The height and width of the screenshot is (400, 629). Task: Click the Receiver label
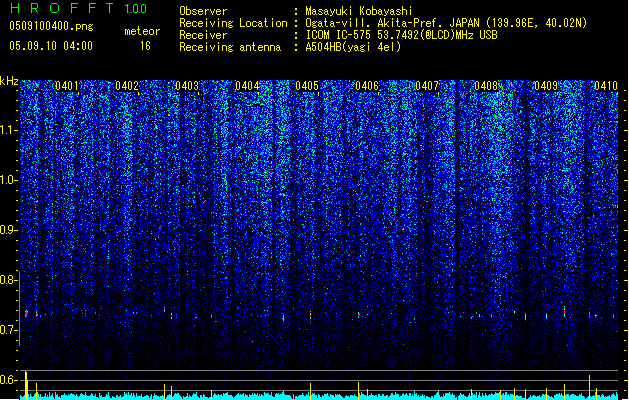click(203, 35)
